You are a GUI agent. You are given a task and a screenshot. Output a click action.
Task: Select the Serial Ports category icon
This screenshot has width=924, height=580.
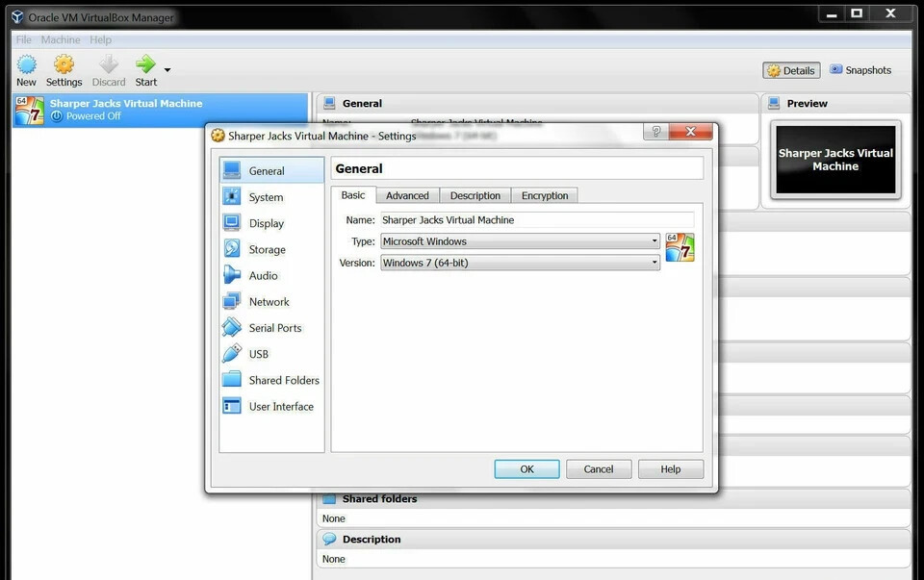[232, 327]
